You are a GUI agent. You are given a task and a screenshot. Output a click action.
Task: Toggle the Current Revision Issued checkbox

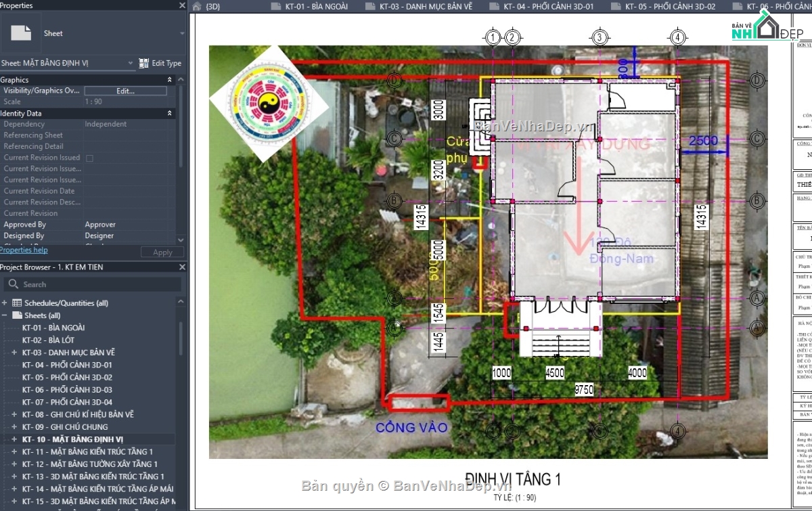pyautogui.click(x=89, y=158)
